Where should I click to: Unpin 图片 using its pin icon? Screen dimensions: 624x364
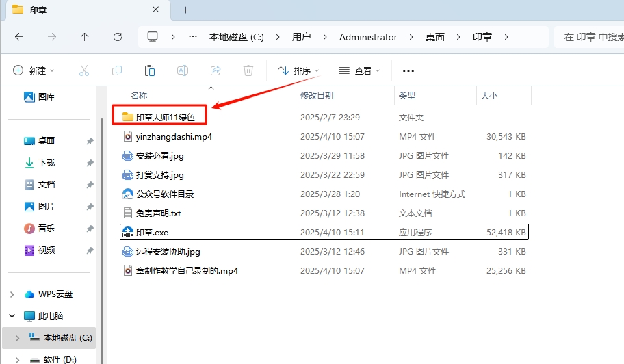90,207
